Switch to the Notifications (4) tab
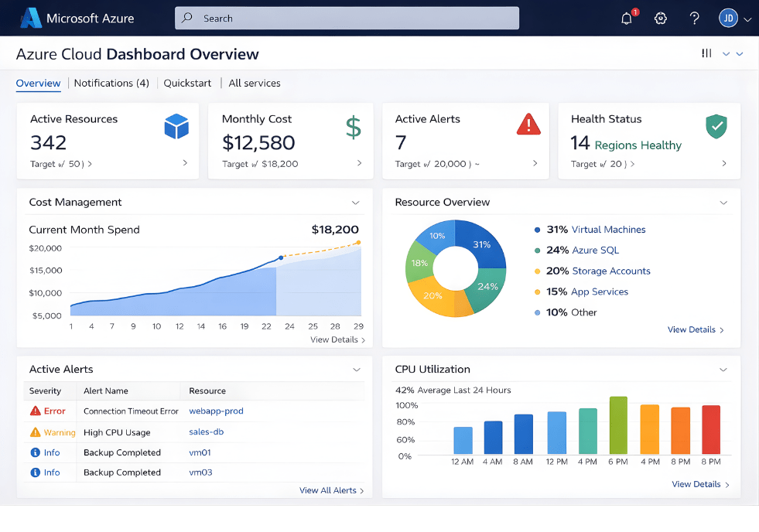This screenshot has height=532, width=759. coord(111,83)
